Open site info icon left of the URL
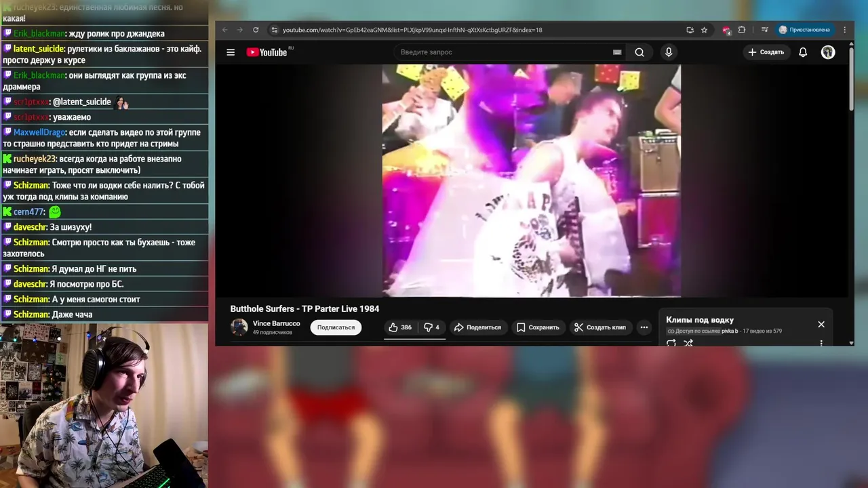The image size is (868, 488). click(274, 30)
